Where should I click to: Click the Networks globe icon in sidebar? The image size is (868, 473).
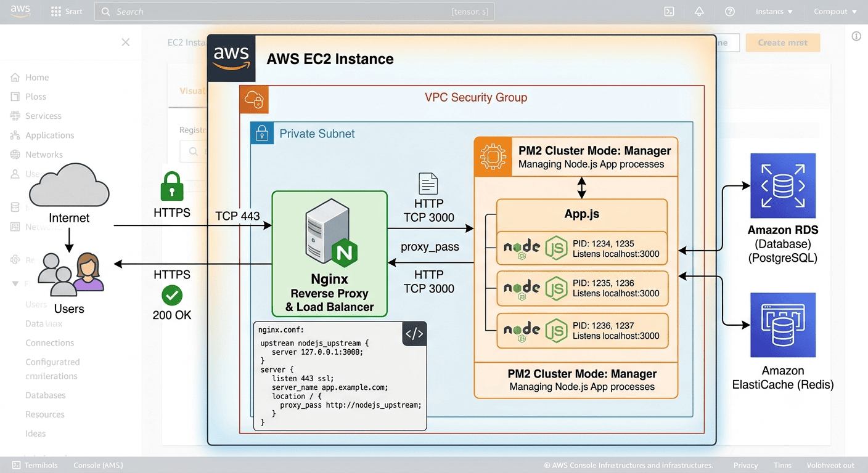click(x=15, y=155)
